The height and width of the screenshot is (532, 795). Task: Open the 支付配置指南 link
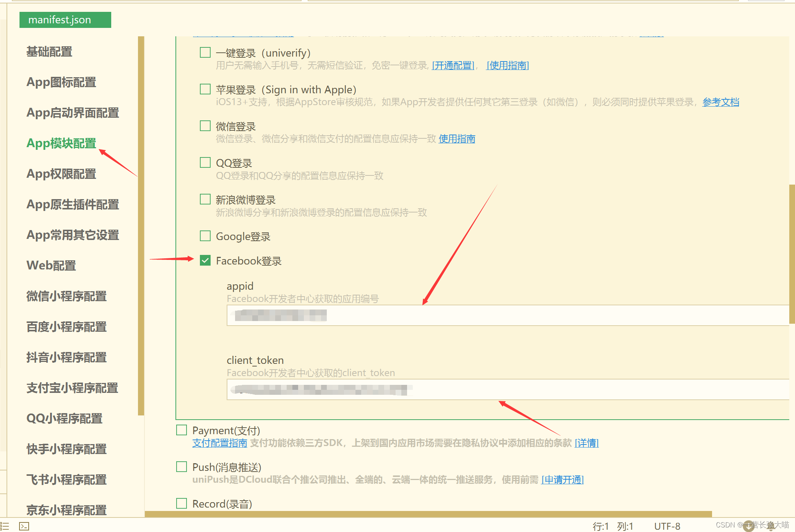point(219,443)
